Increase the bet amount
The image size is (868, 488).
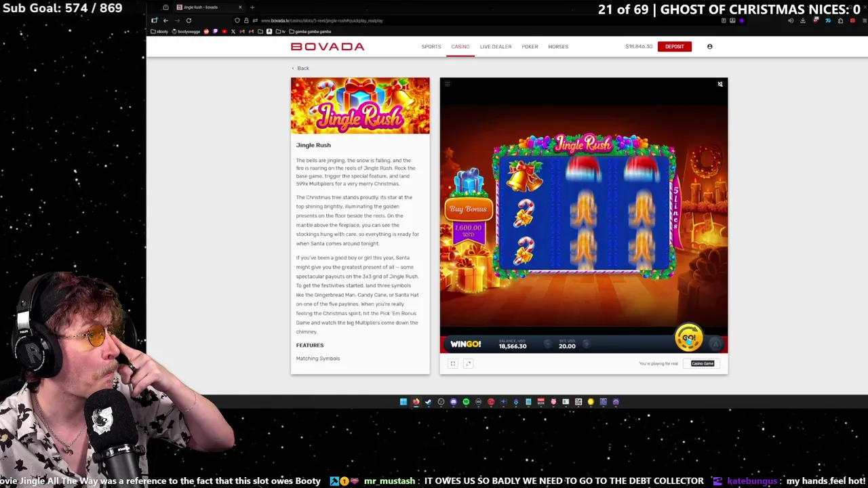tap(587, 344)
